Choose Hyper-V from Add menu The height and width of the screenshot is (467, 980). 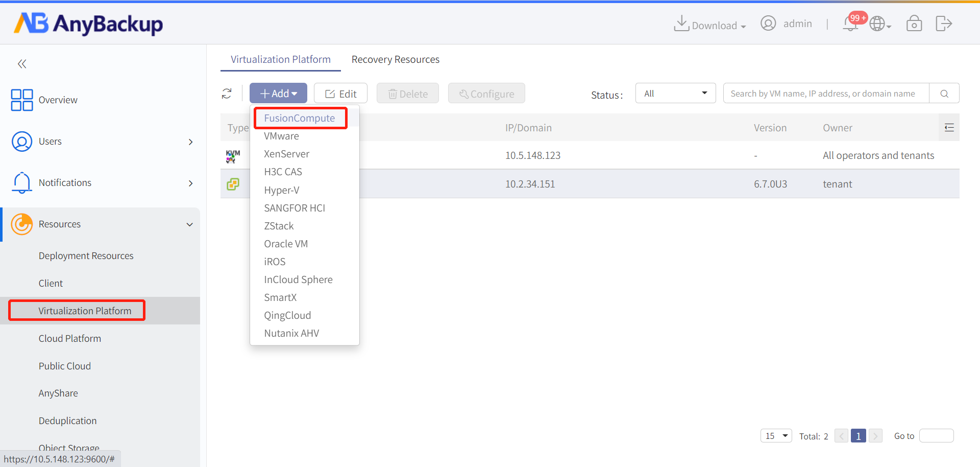coord(281,190)
